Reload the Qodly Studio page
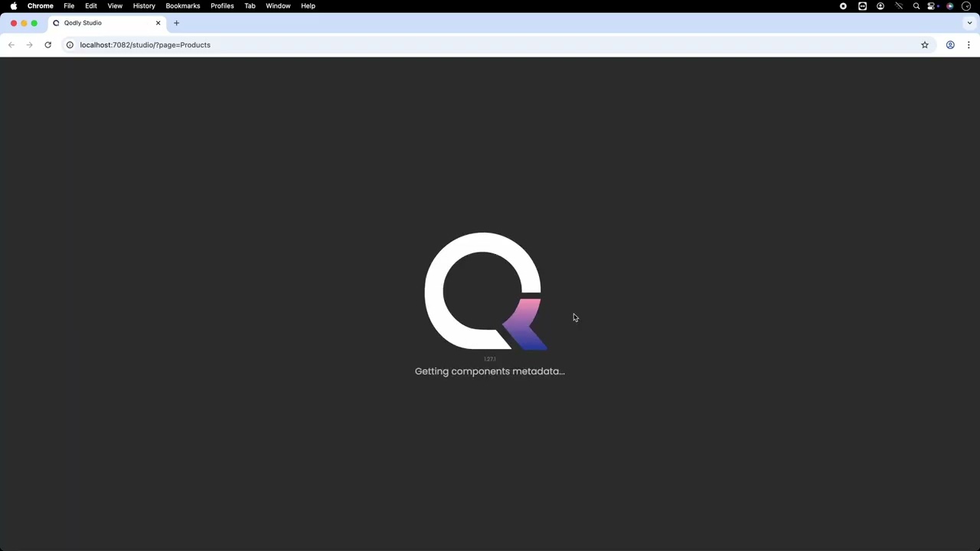Screen dimensions: 980x551 47,45
